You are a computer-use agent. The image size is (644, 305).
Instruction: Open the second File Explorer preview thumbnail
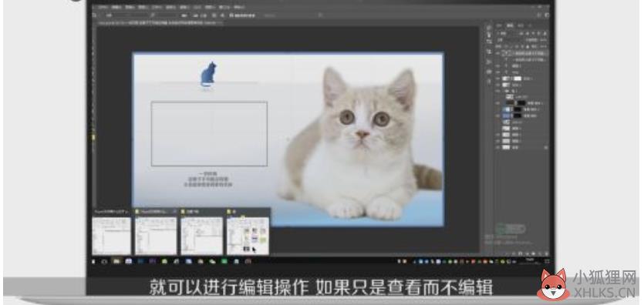[156, 236]
